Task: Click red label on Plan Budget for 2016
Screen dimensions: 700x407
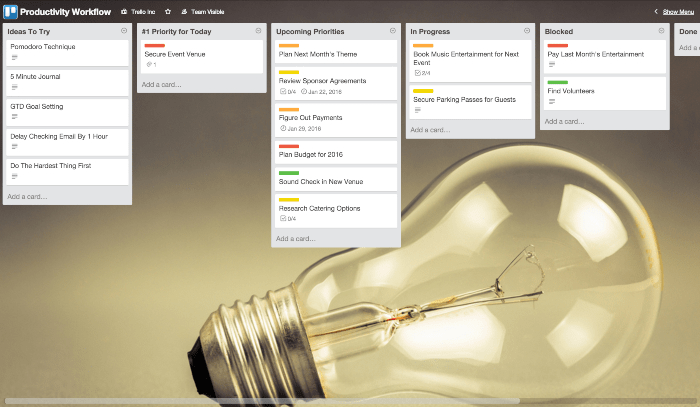Action: 289,146
